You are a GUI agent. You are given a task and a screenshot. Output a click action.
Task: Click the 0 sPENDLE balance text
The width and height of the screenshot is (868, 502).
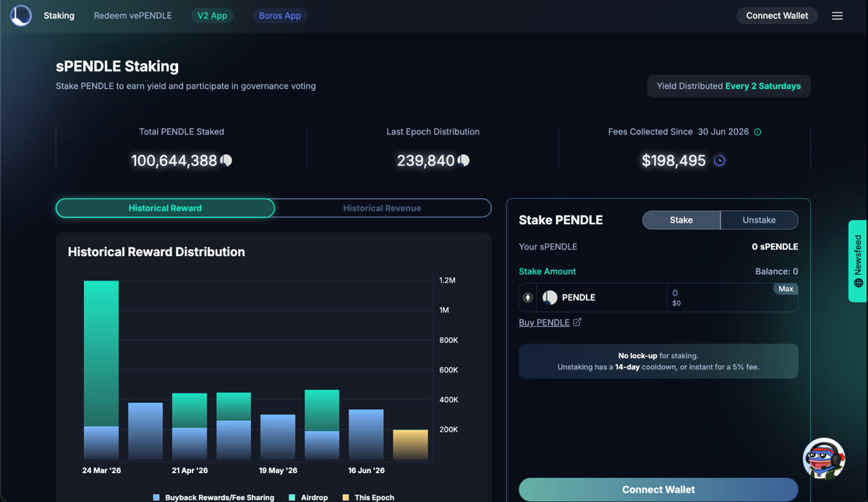775,247
